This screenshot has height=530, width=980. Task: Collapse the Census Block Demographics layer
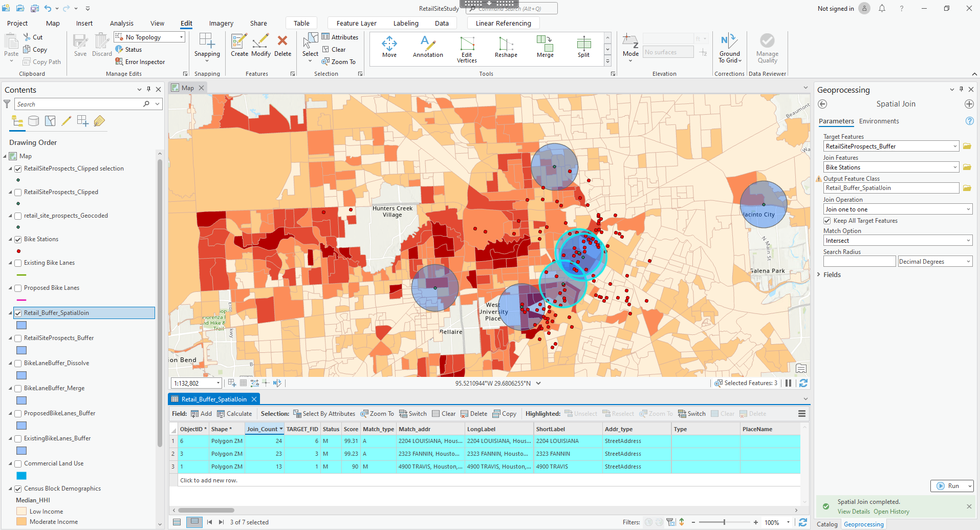(x=10, y=488)
